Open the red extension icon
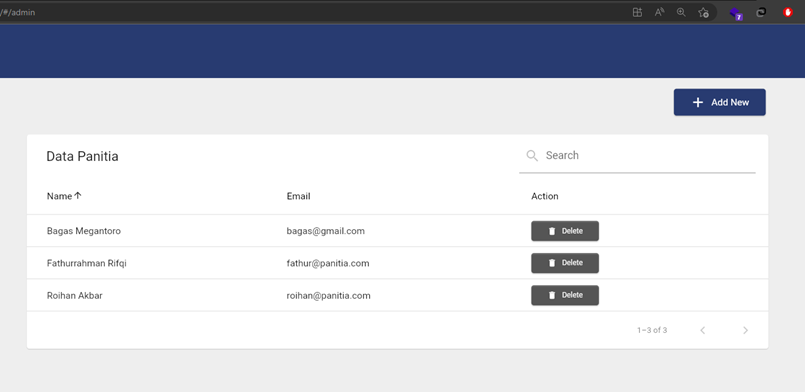The height and width of the screenshot is (392, 805). [788, 12]
